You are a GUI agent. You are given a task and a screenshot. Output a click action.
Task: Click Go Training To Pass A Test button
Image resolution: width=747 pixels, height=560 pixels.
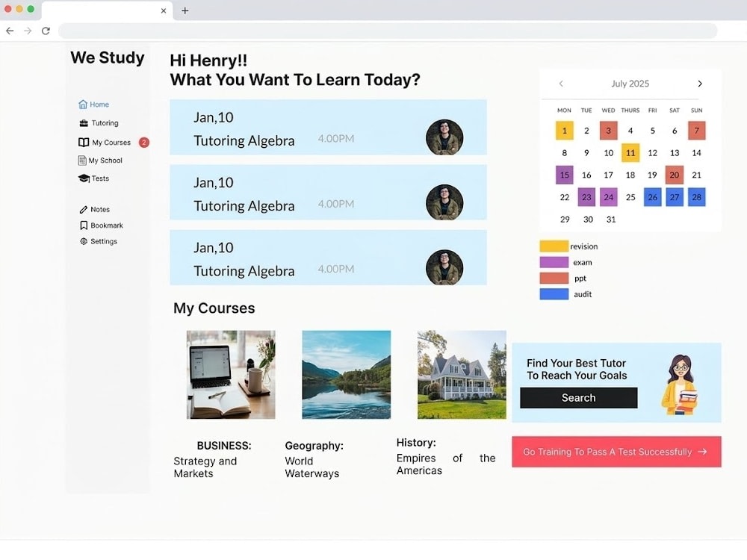point(616,452)
